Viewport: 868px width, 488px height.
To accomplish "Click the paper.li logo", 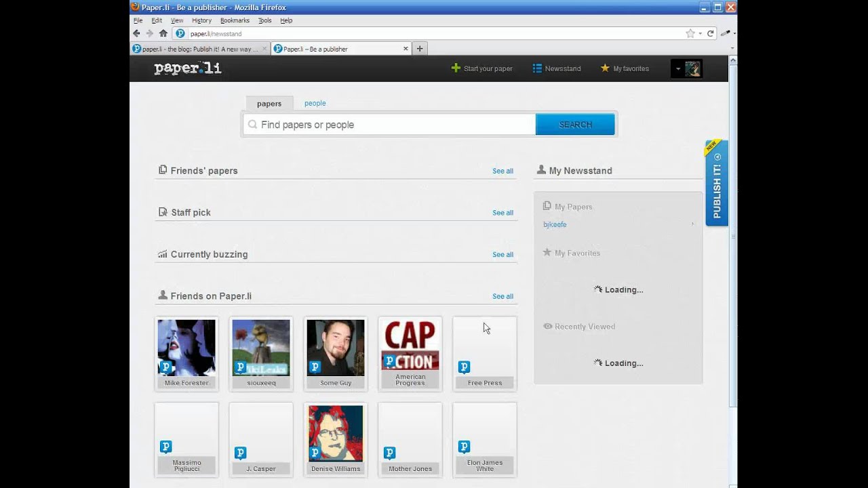I will pos(188,68).
